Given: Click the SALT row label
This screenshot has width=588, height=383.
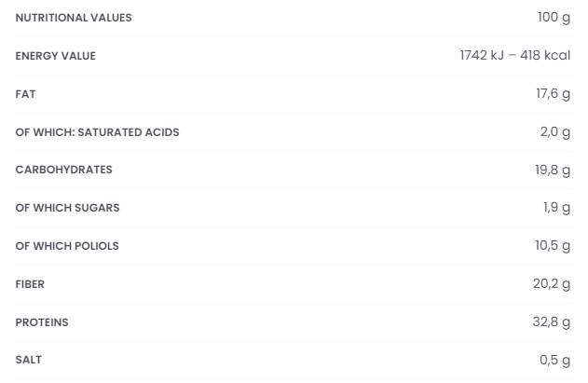Looking at the screenshot, I should coord(28,360).
